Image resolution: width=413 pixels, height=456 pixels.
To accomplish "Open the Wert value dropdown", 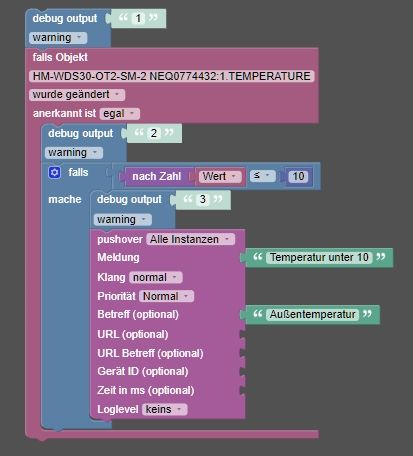I will (220, 176).
